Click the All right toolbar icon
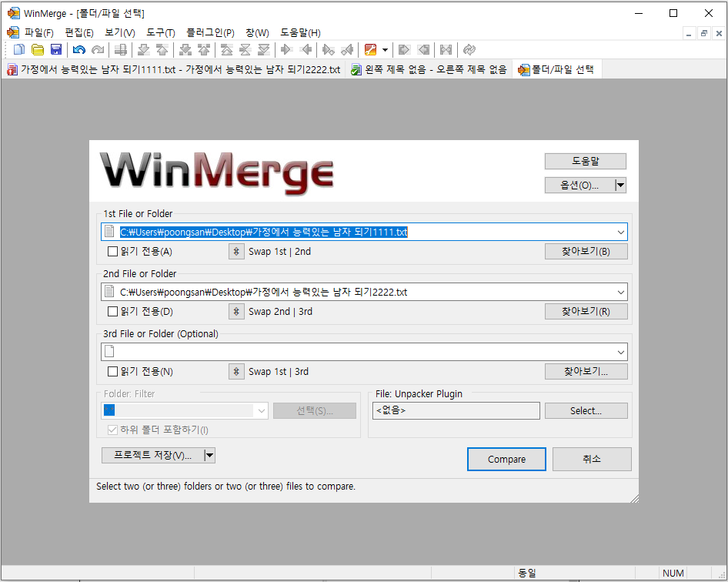Image resolution: width=728 pixels, height=582 pixels. tap(404, 50)
